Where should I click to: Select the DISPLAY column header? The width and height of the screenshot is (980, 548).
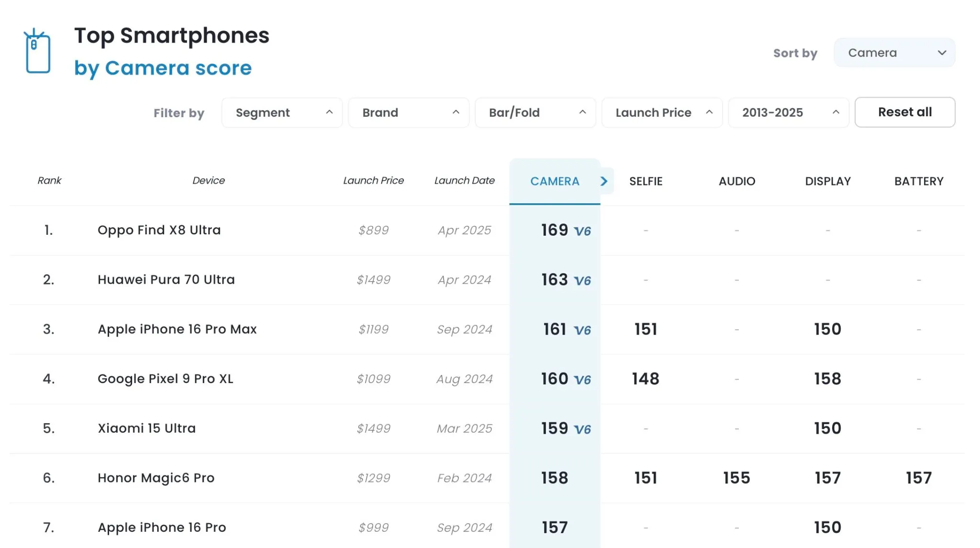[827, 182]
